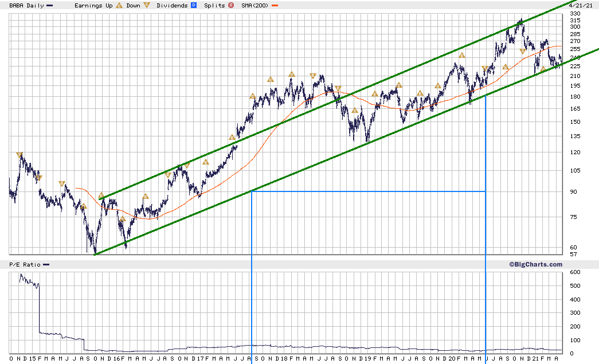Image resolution: width=599 pixels, height=364 pixels.
Task: Click the 200 P/E axis value
Action: pyautogui.click(x=575, y=326)
